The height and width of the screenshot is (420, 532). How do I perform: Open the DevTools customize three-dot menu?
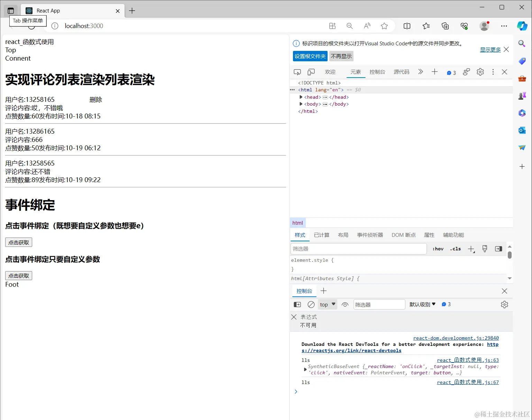(x=493, y=72)
